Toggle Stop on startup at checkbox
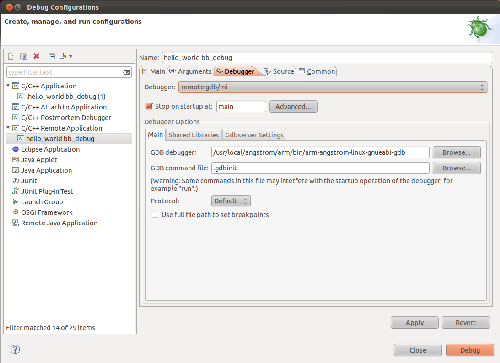500x363 pixels. tap(149, 106)
